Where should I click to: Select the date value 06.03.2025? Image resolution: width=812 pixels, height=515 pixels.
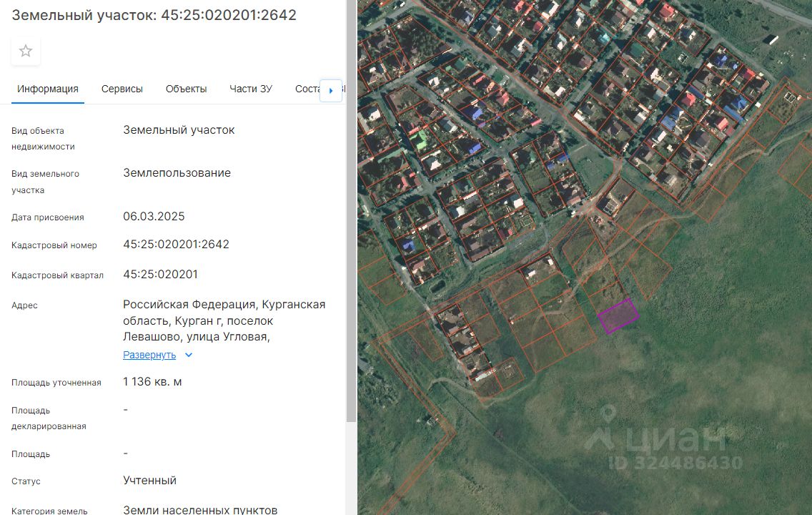(x=154, y=216)
